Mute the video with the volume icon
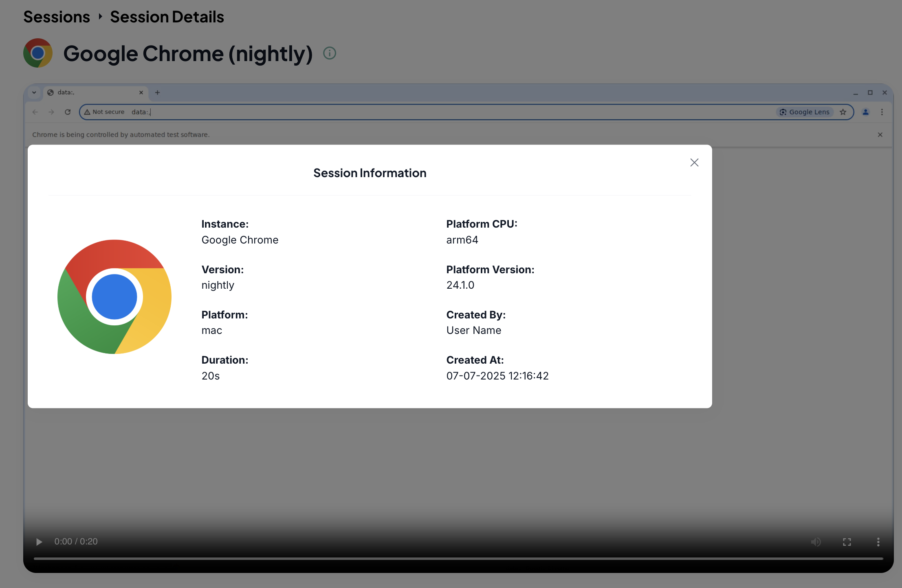The image size is (902, 588). tap(816, 542)
